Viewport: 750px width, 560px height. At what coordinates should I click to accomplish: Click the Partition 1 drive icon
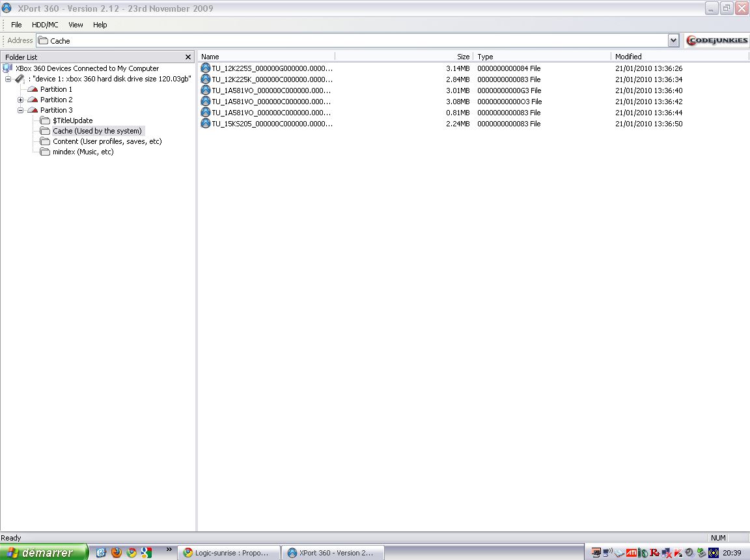(33, 89)
